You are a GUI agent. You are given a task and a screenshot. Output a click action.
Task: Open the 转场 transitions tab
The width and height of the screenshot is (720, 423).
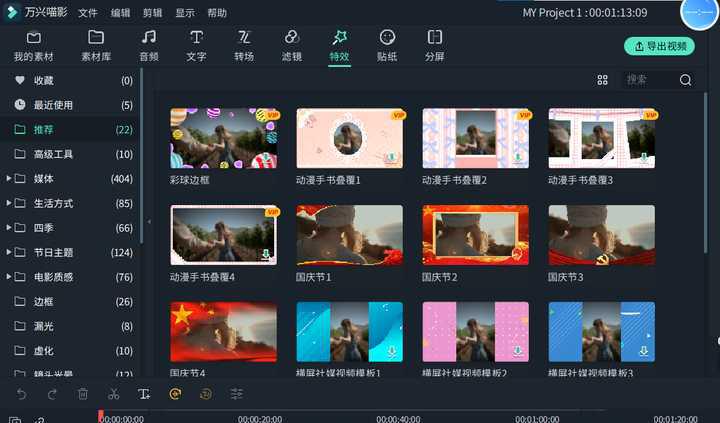pyautogui.click(x=244, y=46)
